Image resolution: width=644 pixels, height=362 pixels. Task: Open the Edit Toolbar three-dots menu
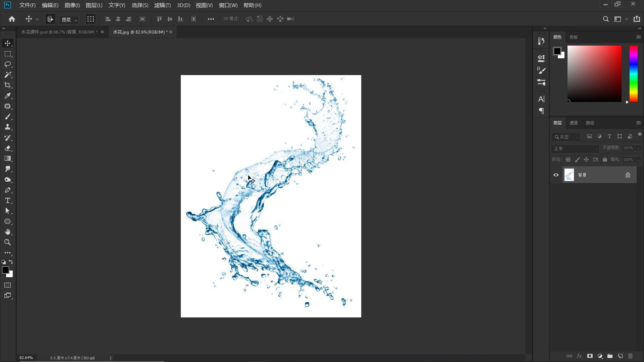(8, 253)
